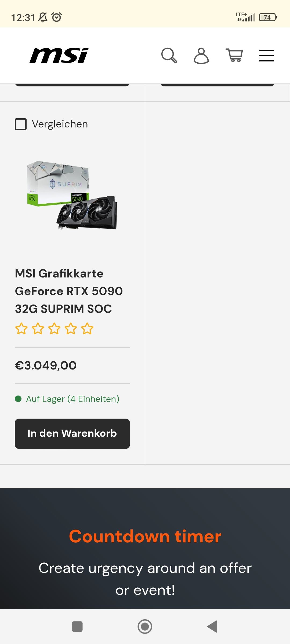Image resolution: width=290 pixels, height=644 pixels.
Task: Tap the Vergleichen label text
Action: (x=60, y=124)
